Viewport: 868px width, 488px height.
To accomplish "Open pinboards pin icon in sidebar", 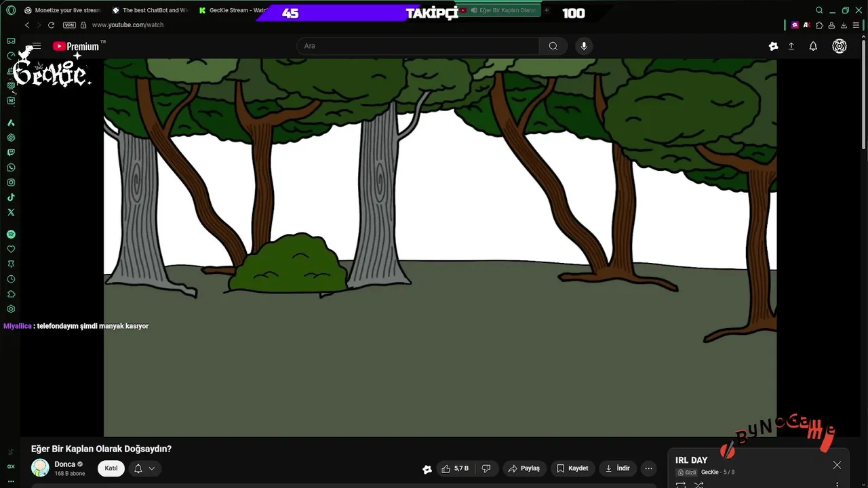I will pyautogui.click(x=11, y=264).
